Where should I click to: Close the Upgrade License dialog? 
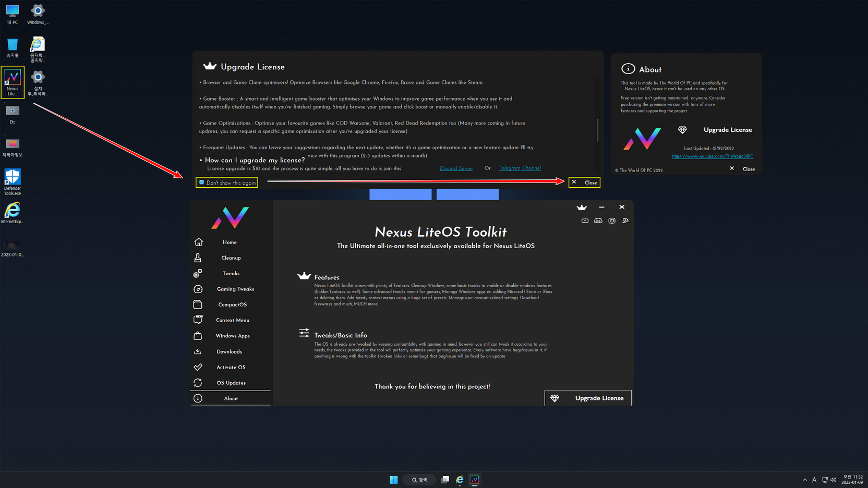(x=584, y=182)
